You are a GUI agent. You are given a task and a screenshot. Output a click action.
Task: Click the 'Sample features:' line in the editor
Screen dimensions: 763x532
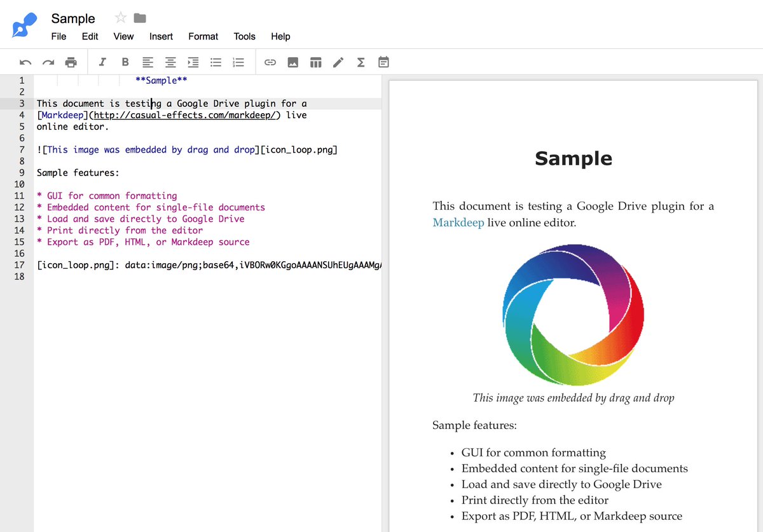pos(78,173)
